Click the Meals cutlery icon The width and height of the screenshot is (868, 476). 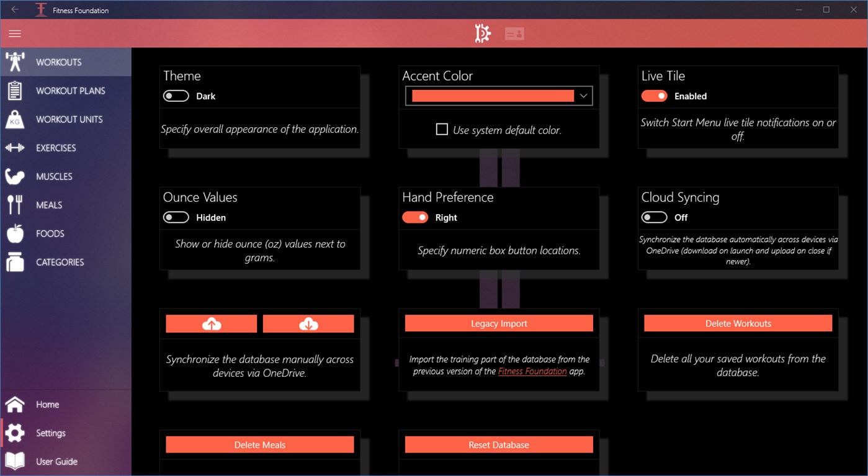(14, 205)
